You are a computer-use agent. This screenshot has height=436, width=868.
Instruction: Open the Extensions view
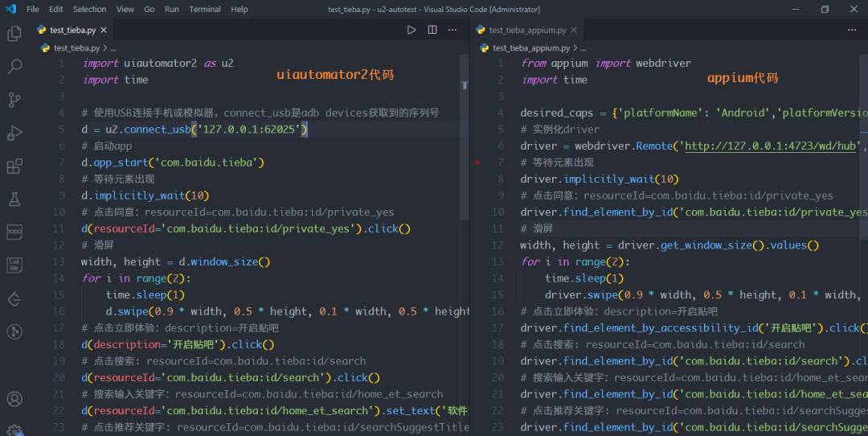point(14,167)
